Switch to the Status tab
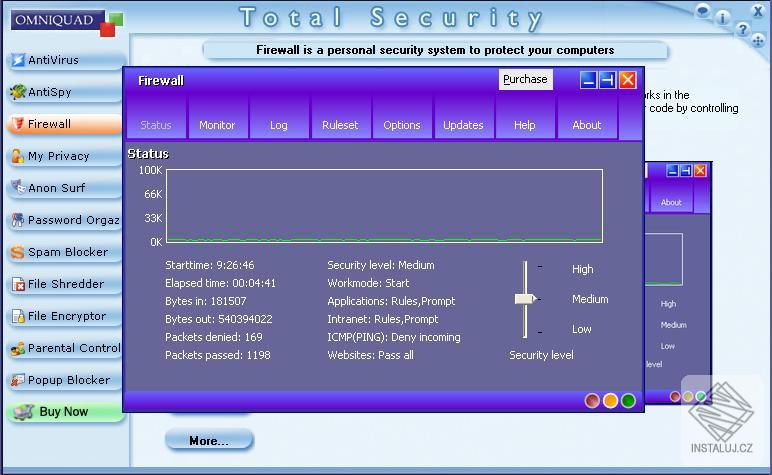Screen dimensions: 772x475 click(156, 118)
